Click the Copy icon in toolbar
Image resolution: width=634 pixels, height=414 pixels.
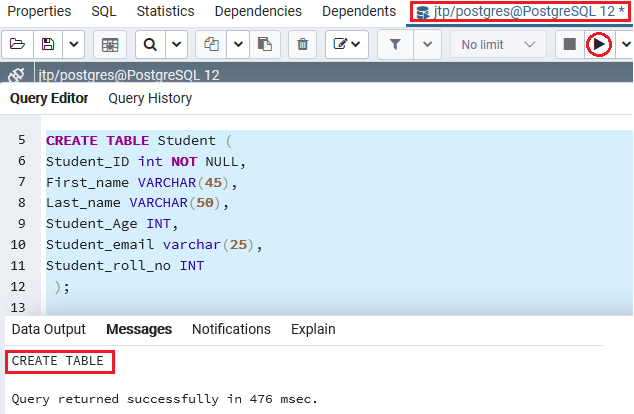click(x=211, y=45)
